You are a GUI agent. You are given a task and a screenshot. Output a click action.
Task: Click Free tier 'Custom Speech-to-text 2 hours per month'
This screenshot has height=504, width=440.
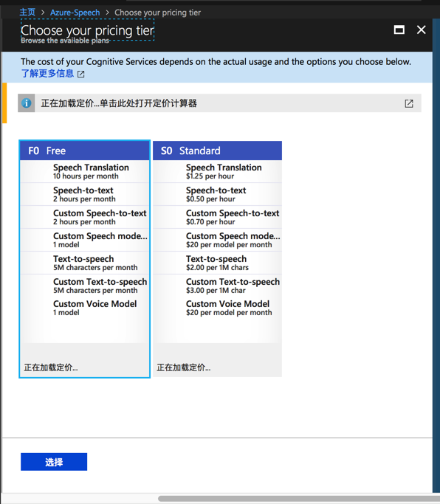click(85, 217)
